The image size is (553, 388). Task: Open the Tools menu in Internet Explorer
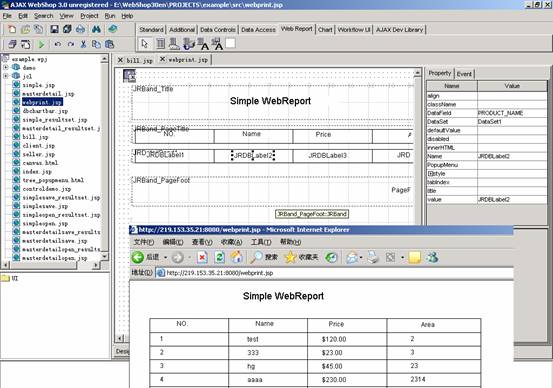point(261,242)
